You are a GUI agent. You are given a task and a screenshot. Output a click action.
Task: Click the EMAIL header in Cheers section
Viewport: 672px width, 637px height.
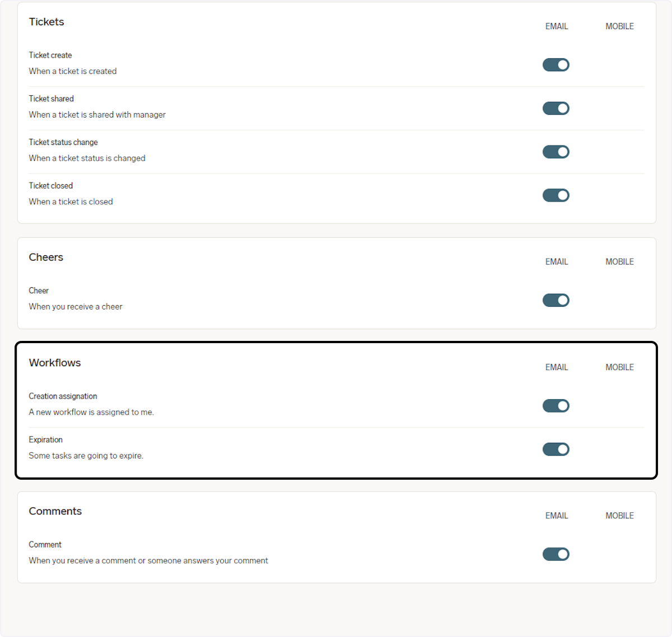click(556, 261)
